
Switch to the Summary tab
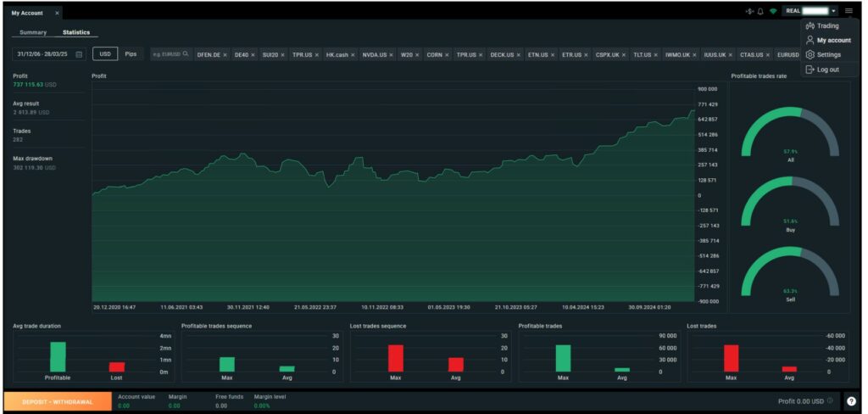click(x=33, y=32)
